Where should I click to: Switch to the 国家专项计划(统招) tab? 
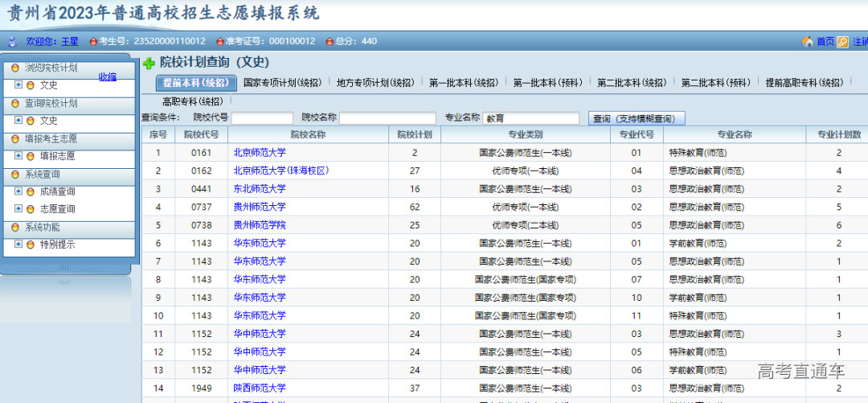(x=282, y=83)
